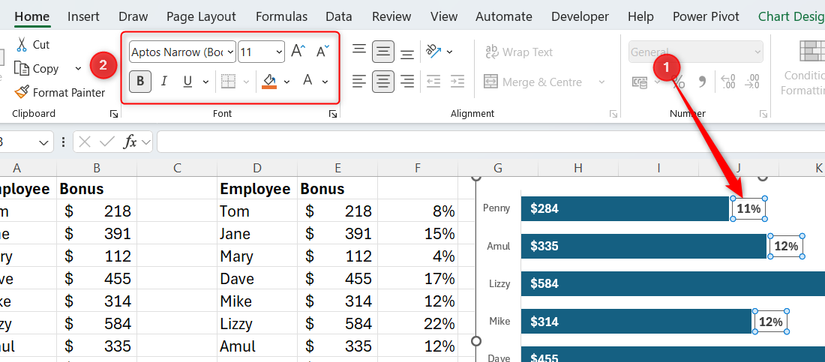Switch to the Draw tab

click(x=133, y=16)
